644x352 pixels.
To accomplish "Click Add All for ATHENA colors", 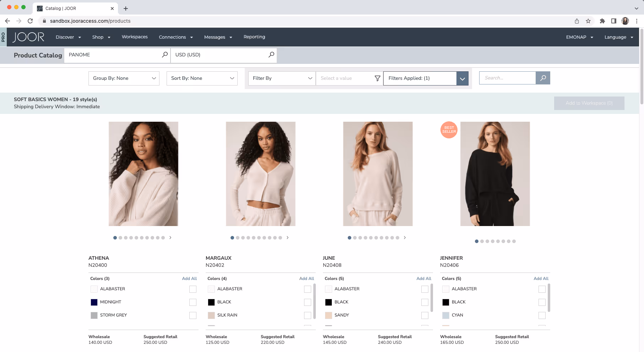I will pyautogui.click(x=189, y=279).
